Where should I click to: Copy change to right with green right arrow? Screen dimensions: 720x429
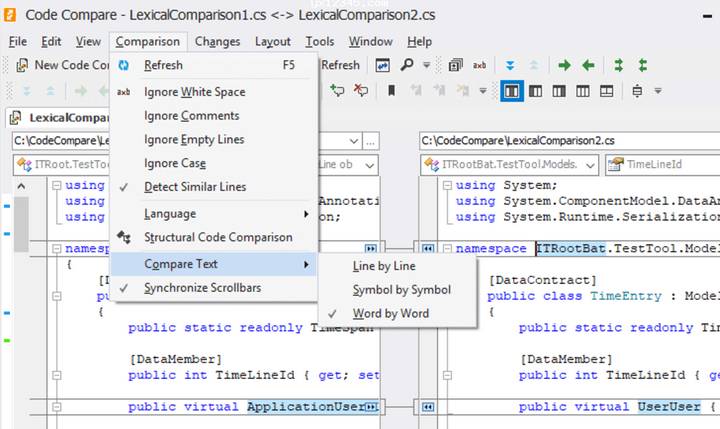click(x=564, y=65)
